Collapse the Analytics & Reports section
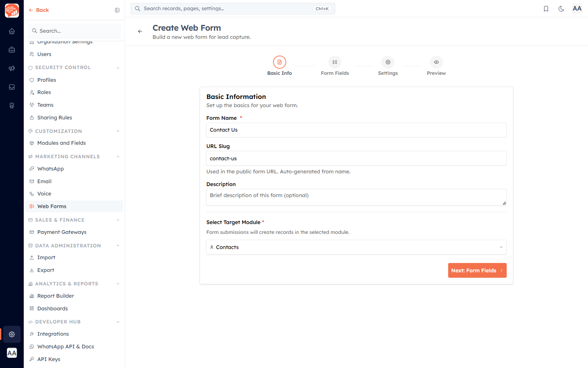The image size is (588, 368). (118, 284)
